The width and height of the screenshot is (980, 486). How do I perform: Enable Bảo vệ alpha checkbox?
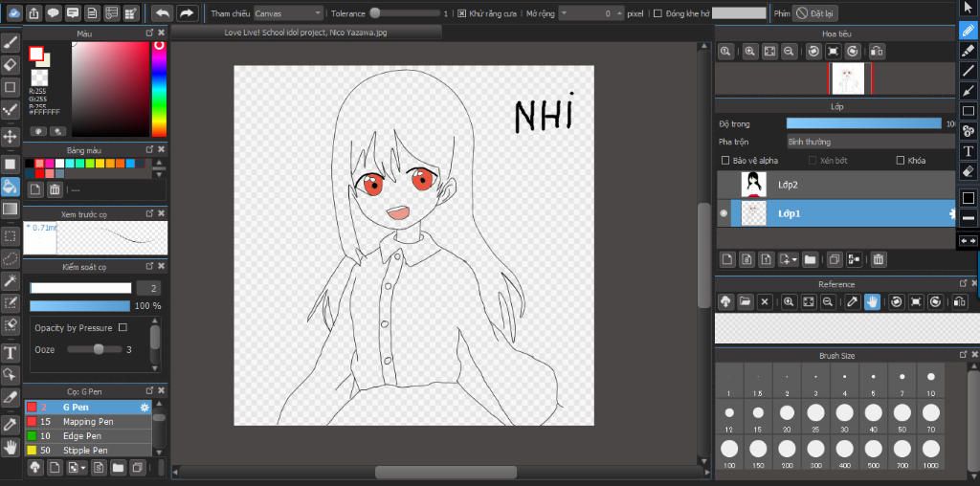[x=725, y=161]
